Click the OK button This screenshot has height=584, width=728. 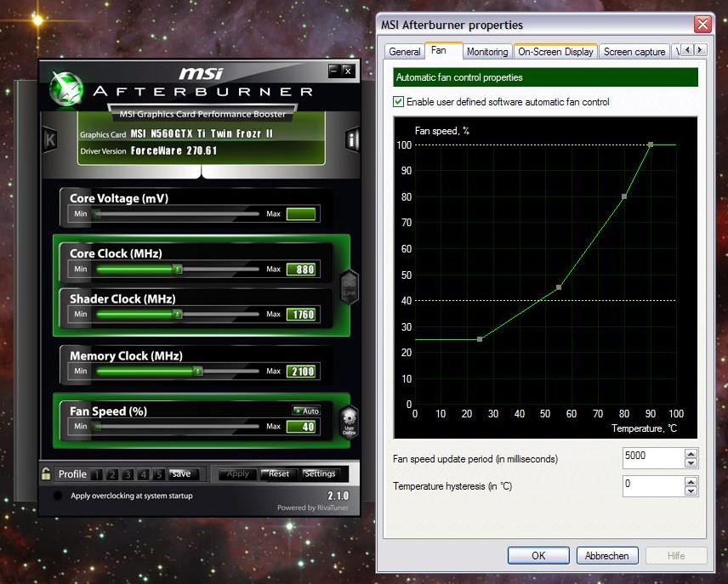click(x=538, y=556)
